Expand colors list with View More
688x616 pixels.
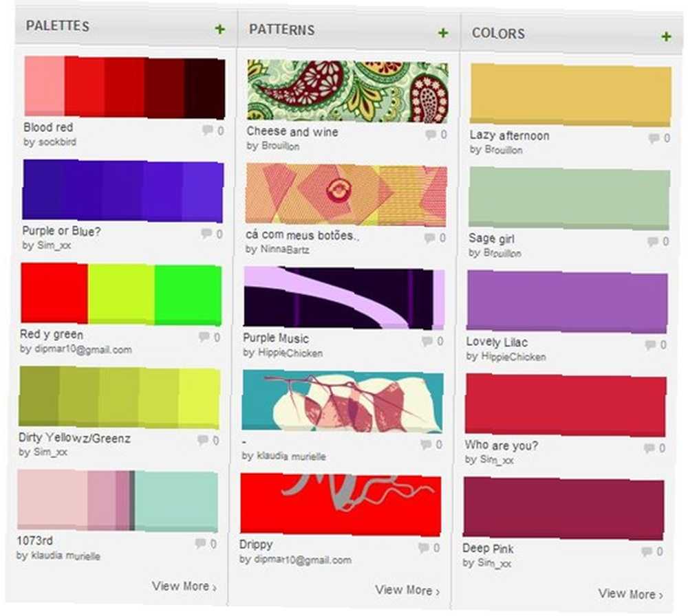(x=630, y=593)
